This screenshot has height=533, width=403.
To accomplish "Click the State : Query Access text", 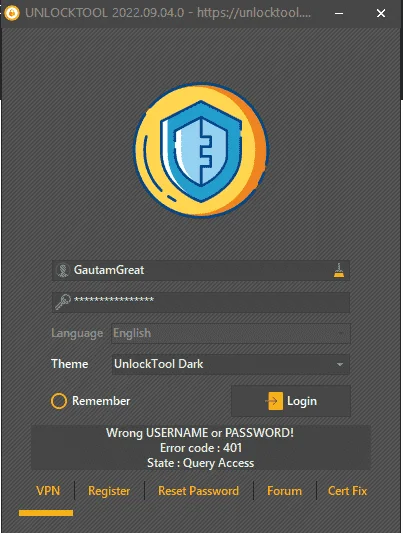I will click(200, 463).
